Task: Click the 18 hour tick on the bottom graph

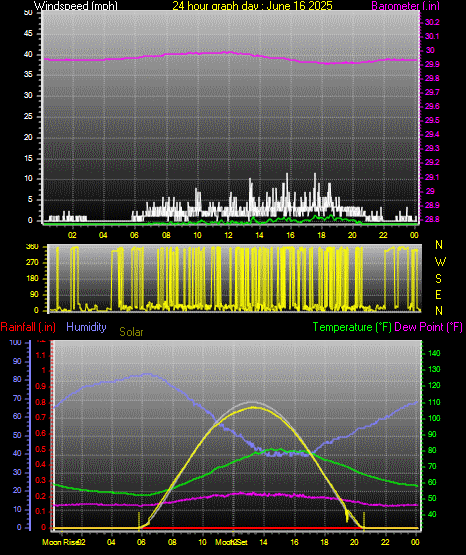Action: (x=324, y=542)
